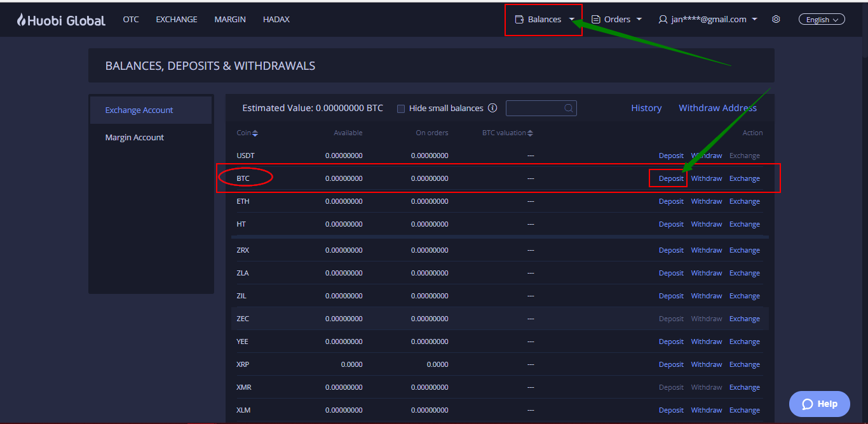This screenshot has height=424, width=868.
Task: Click Withdraw in the ETH row
Action: coord(707,201)
